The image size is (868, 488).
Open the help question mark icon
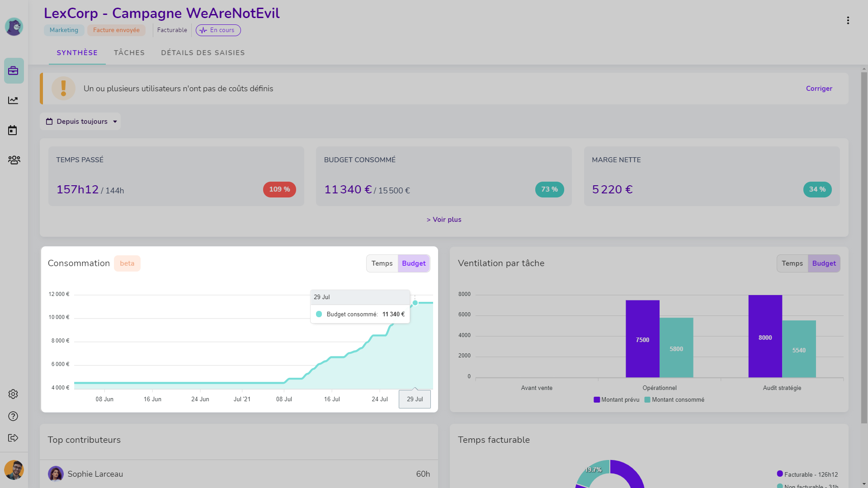[x=13, y=416]
